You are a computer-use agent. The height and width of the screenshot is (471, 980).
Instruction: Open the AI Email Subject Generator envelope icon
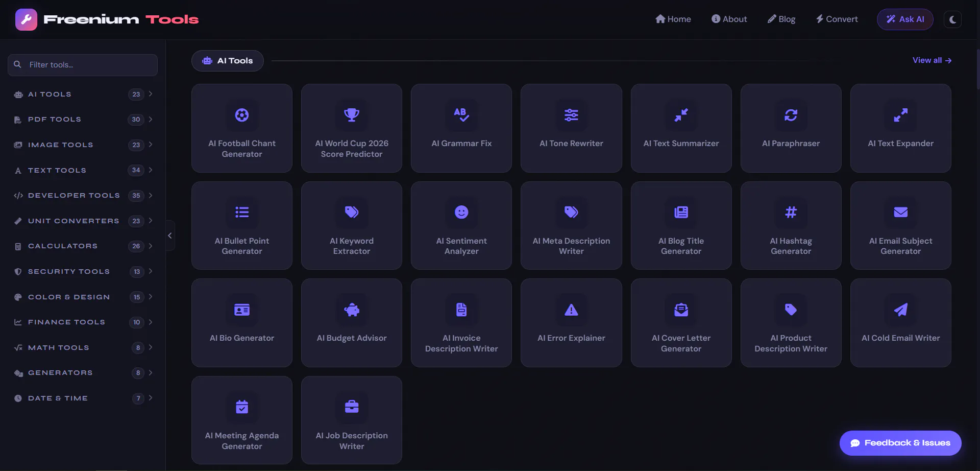900,212
